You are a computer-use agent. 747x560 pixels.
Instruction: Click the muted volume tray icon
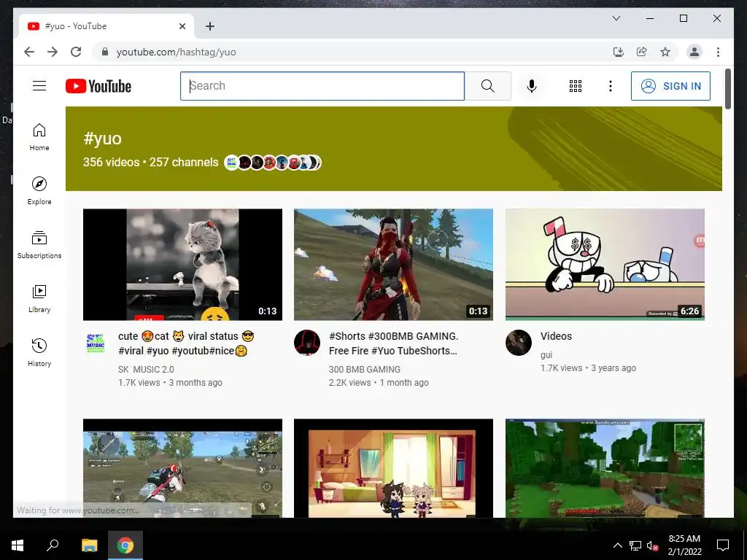click(x=652, y=545)
